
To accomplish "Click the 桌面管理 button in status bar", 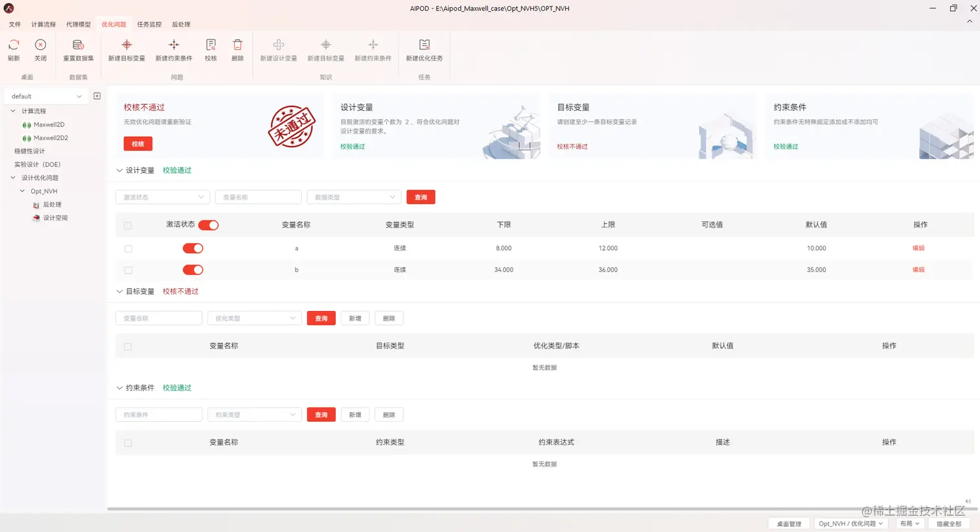I will (x=789, y=524).
